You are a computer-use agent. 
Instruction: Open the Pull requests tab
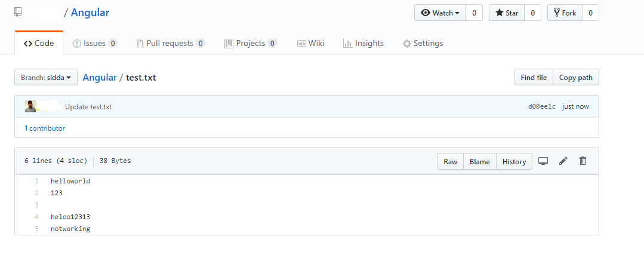170,43
